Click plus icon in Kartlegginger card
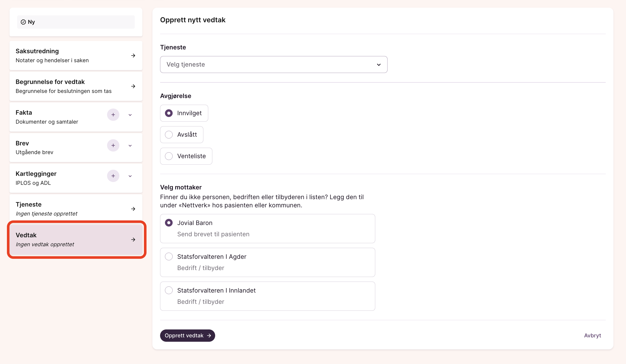626x364 pixels. [113, 176]
